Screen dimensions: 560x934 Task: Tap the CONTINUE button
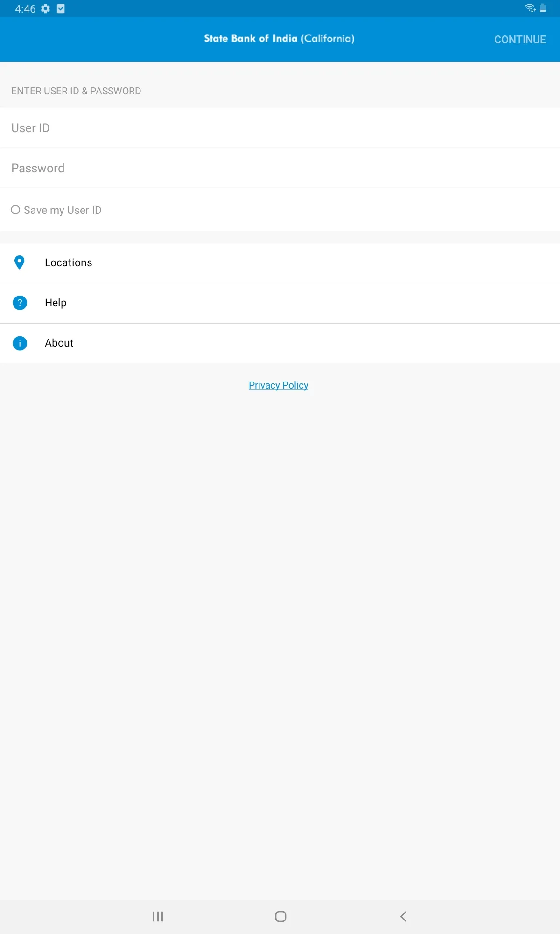[520, 40]
